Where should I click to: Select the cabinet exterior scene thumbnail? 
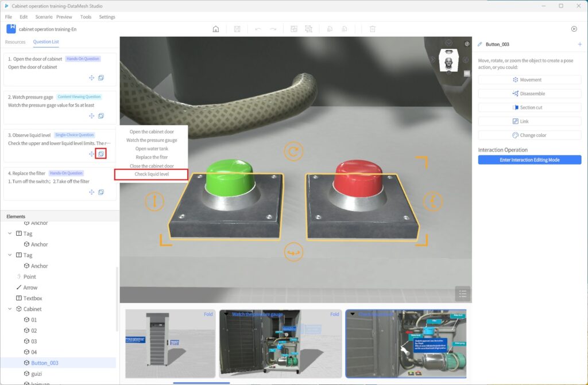point(169,343)
